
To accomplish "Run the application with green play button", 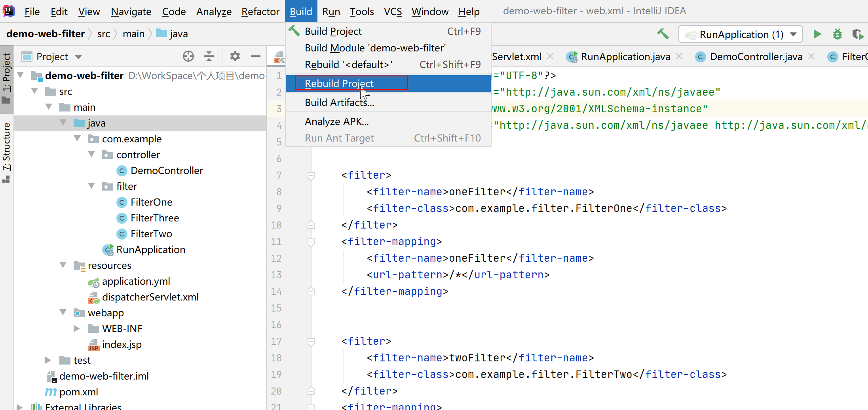I will [817, 34].
